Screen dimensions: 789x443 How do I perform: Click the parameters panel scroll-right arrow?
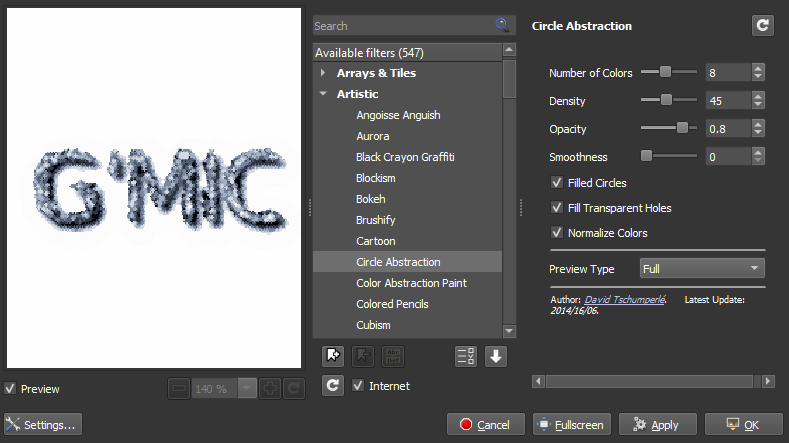pos(768,381)
